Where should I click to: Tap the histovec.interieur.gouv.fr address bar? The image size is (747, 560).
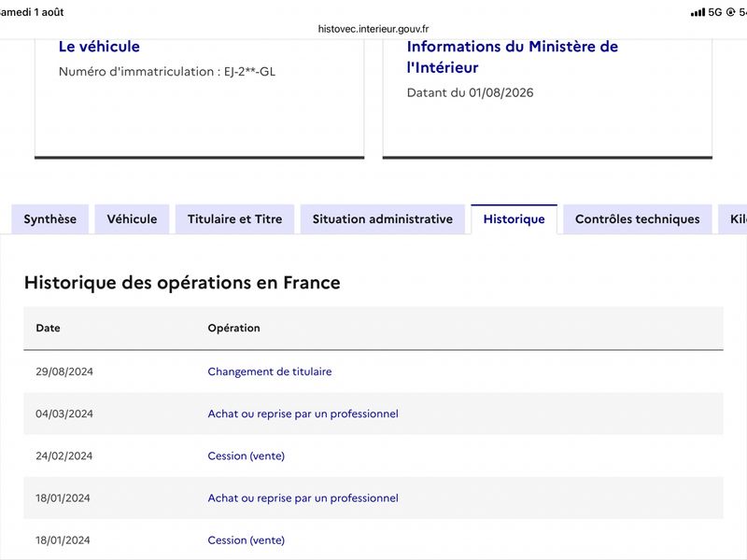point(373,29)
